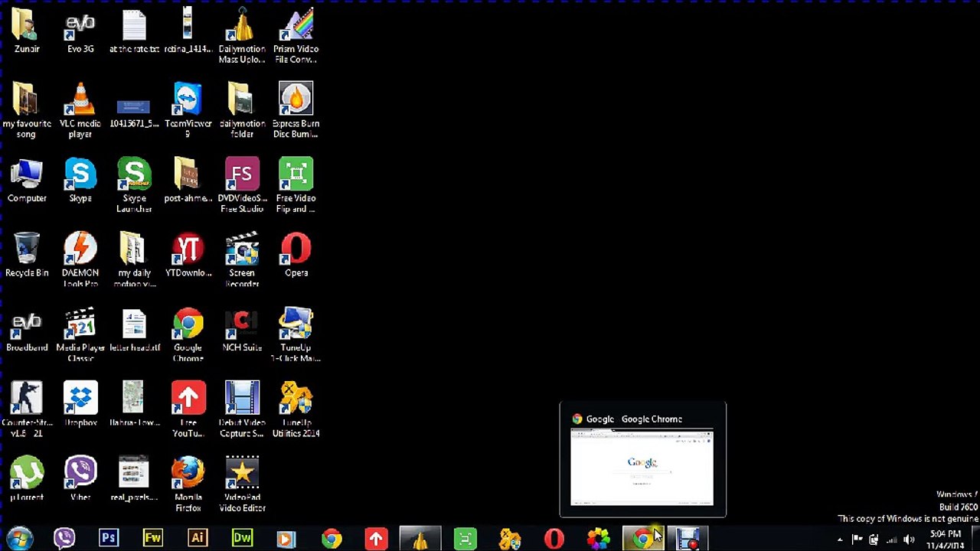This screenshot has height=551, width=980.
Task: Click the pinned Chrome icon beside Media Player
Action: pyautogui.click(x=331, y=539)
